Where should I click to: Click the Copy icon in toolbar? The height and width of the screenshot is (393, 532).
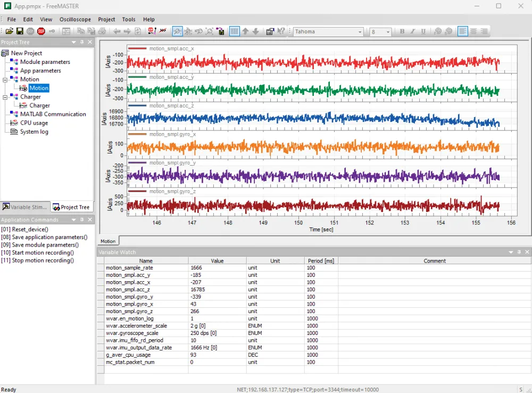point(81,31)
